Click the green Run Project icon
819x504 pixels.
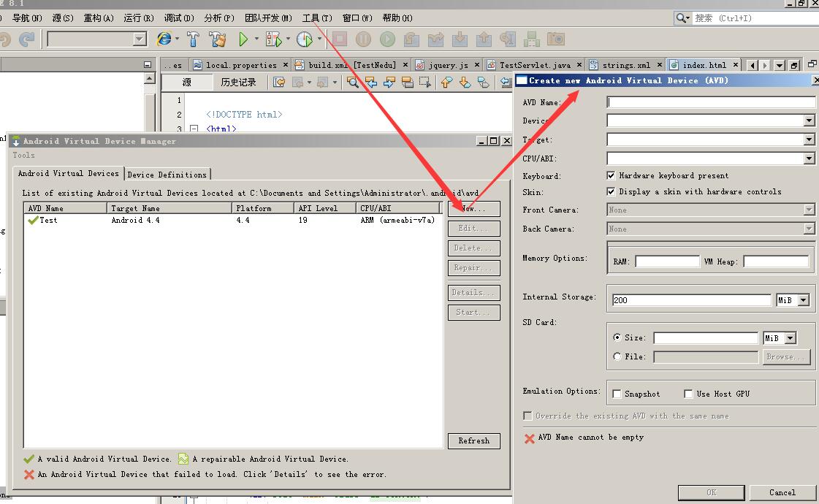(x=243, y=39)
